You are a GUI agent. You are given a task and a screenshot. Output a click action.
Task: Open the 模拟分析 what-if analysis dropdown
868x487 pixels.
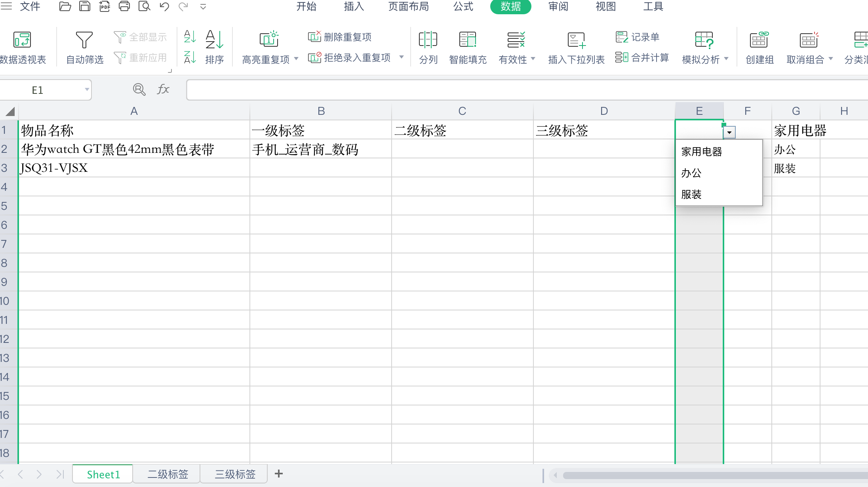pos(726,59)
